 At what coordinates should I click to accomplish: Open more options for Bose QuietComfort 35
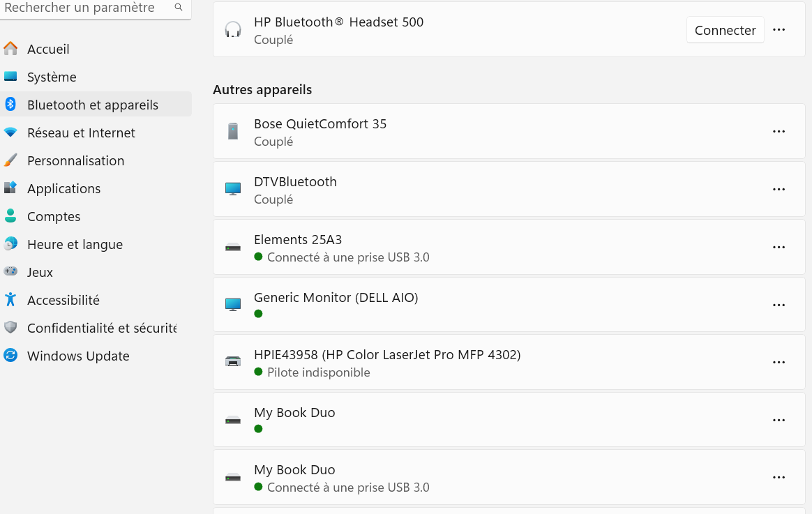[x=779, y=132]
